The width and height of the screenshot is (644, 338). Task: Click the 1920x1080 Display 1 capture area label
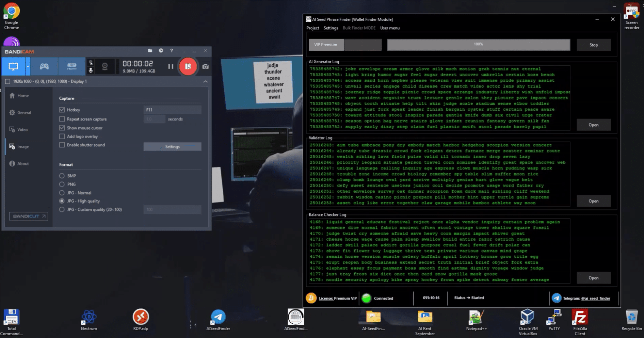[50, 81]
